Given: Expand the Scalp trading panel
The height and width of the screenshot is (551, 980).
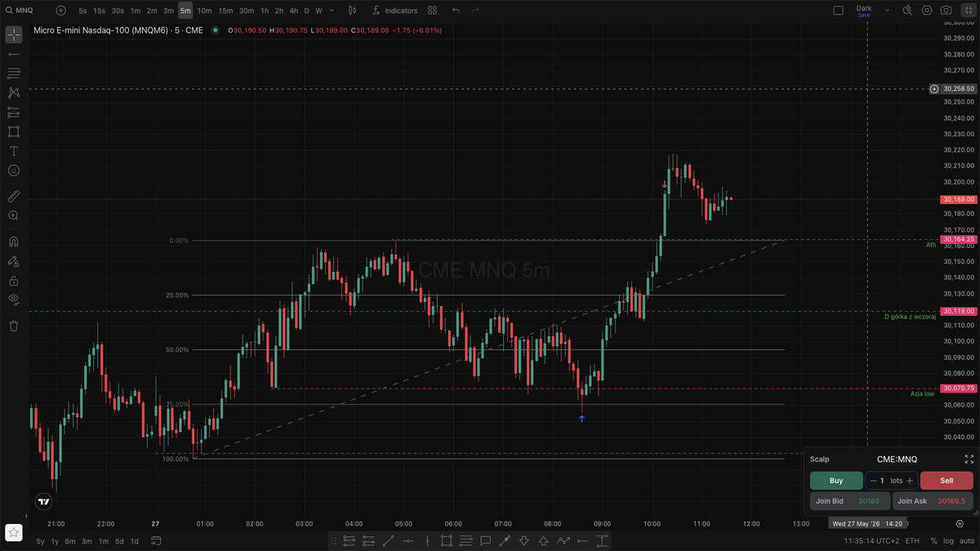Looking at the screenshot, I should coord(969,460).
